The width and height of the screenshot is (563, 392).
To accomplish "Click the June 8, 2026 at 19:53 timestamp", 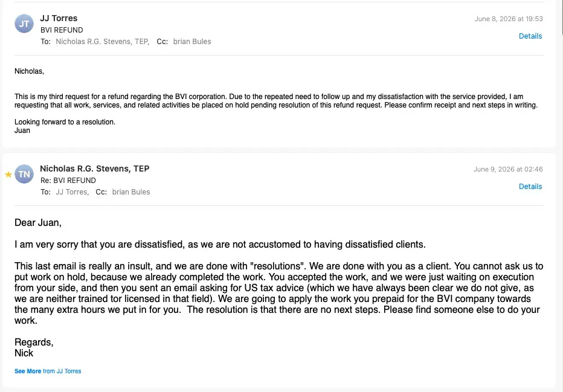I will coord(509,19).
